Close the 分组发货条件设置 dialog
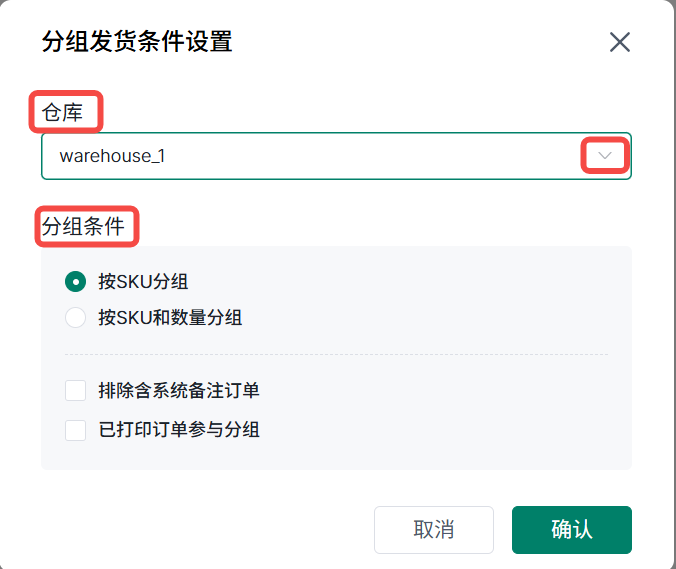Viewport: 676px width, 569px height. tap(620, 42)
